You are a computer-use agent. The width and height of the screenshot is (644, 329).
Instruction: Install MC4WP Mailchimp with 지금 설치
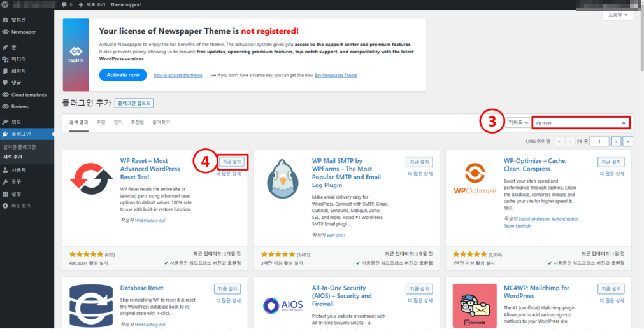(611, 289)
